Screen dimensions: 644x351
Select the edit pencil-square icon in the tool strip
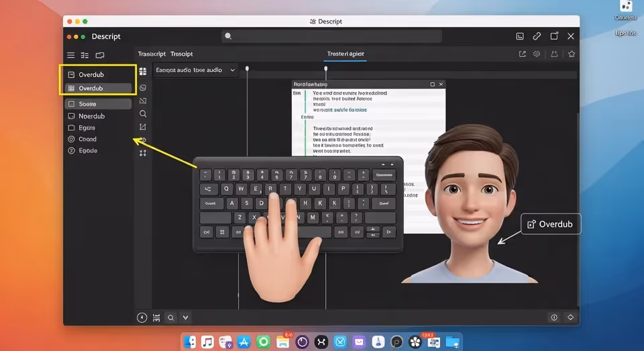[x=143, y=127]
